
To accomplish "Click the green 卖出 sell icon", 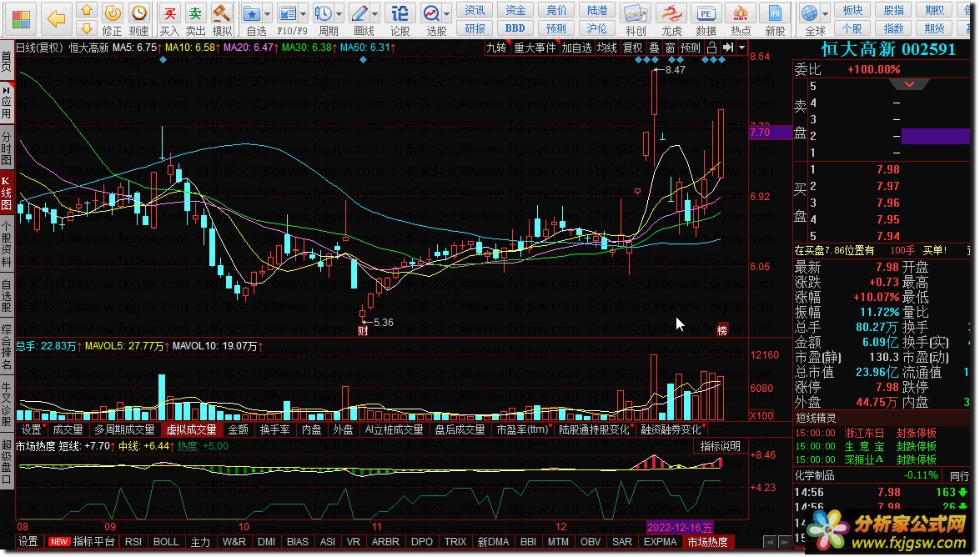I will (x=196, y=13).
